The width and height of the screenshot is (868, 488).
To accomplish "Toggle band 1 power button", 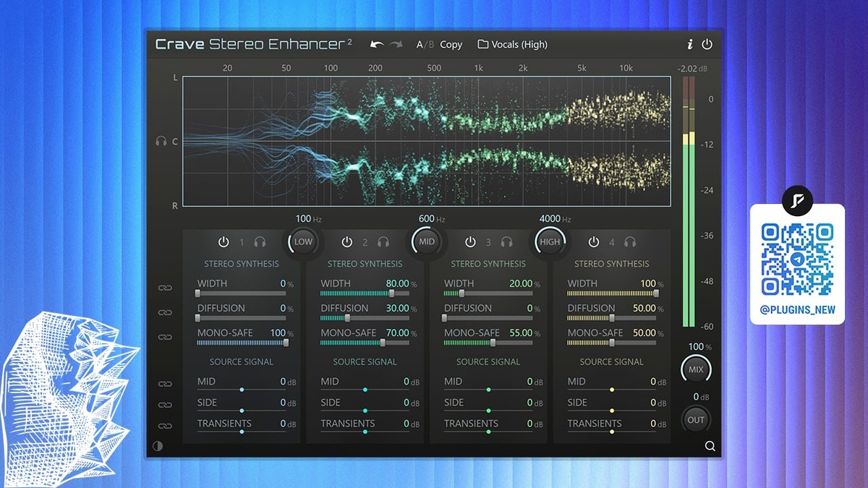I will [223, 242].
